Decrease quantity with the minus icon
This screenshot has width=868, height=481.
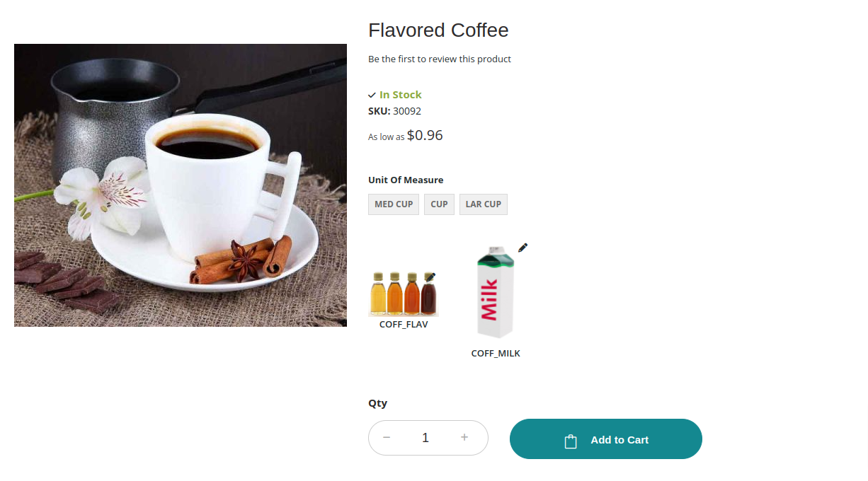[387, 438]
